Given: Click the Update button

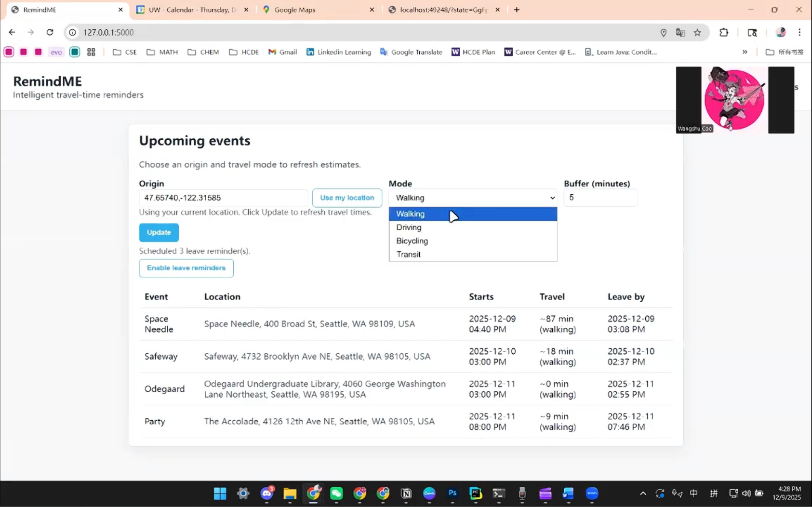Looking at the screenshot, I should 159,232.
